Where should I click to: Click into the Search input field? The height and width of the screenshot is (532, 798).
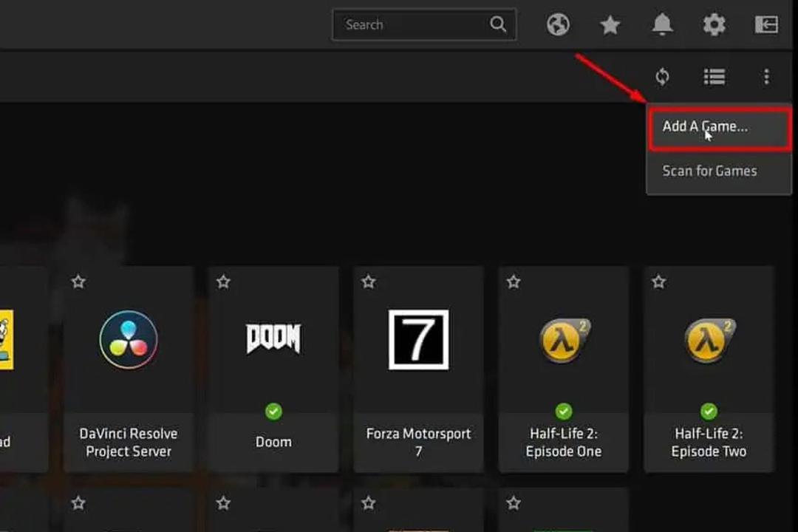coord(424,24)
